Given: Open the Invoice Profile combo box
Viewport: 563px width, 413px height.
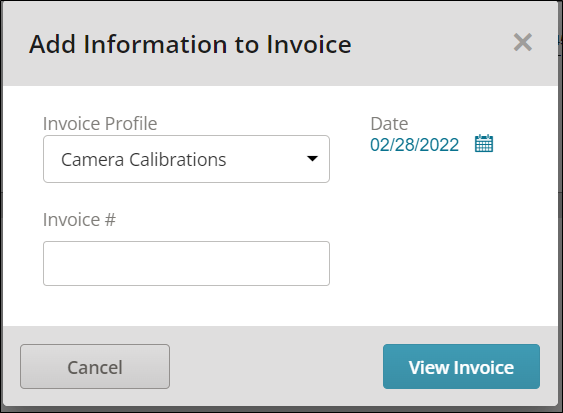Looking at the screenshot, I should 186,159.
